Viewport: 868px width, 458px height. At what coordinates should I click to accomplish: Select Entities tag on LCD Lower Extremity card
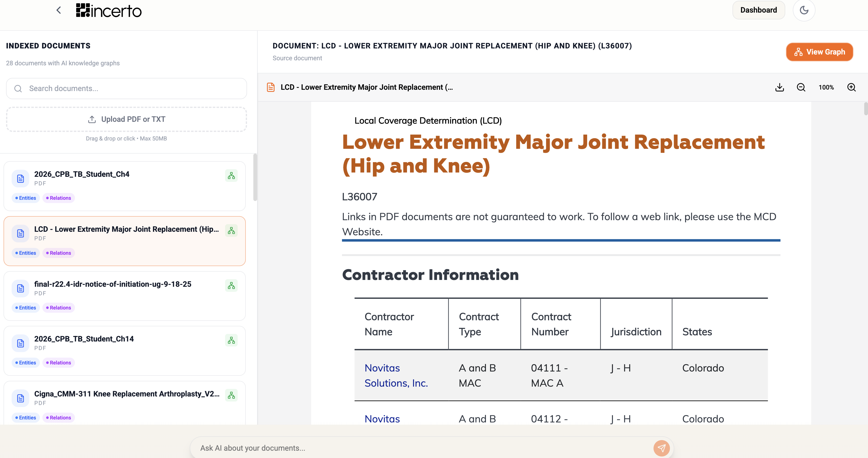pyautogui.click(x=25, y=253)
